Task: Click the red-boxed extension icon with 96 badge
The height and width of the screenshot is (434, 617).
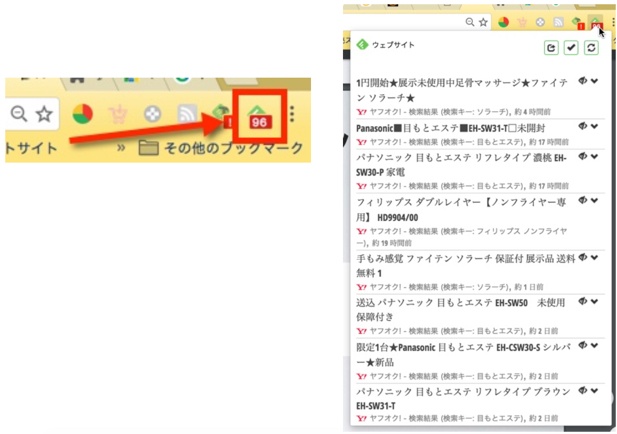Action: [x=257, y=114]
